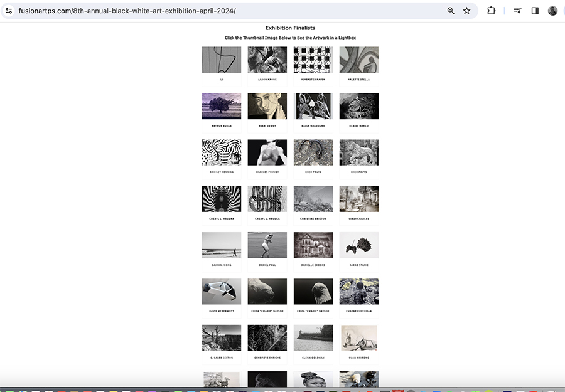
Task: Open the child with hair bun thumbnail
Action: click(x=313, y=379)
